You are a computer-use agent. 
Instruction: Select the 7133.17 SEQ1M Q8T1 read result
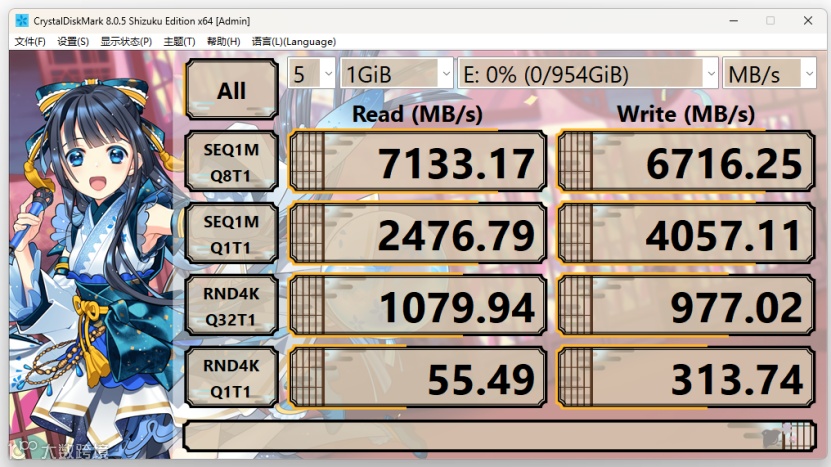tap(418, 161)
